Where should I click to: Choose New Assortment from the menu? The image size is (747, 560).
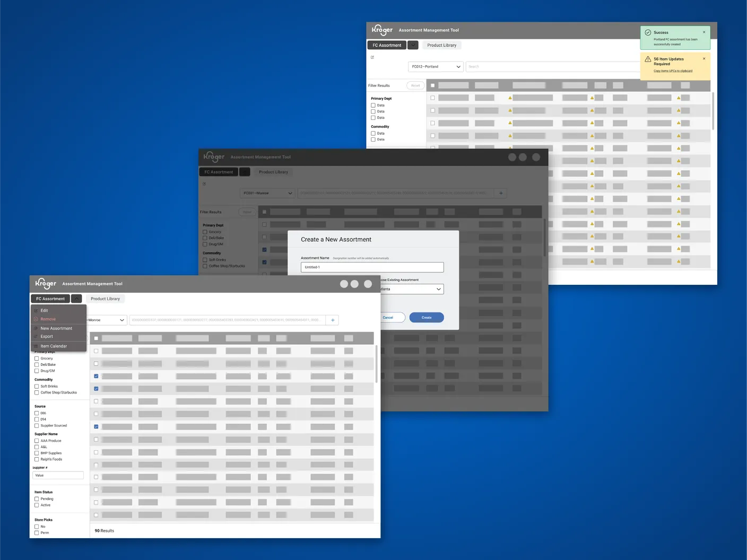click(56, 328)
